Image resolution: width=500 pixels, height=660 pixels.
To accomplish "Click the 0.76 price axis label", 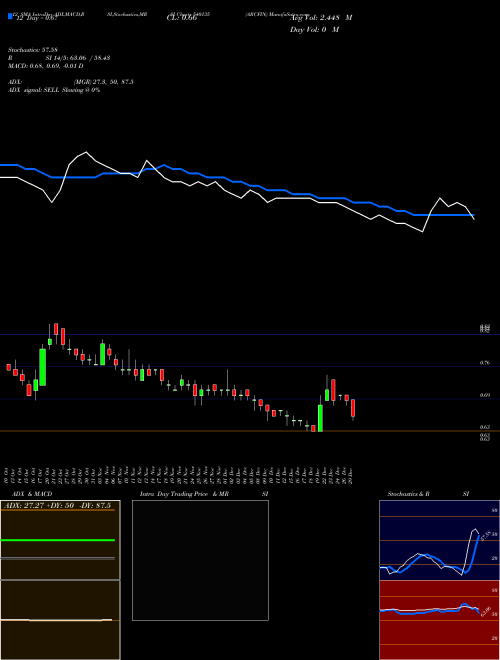I will coord(484,363).
